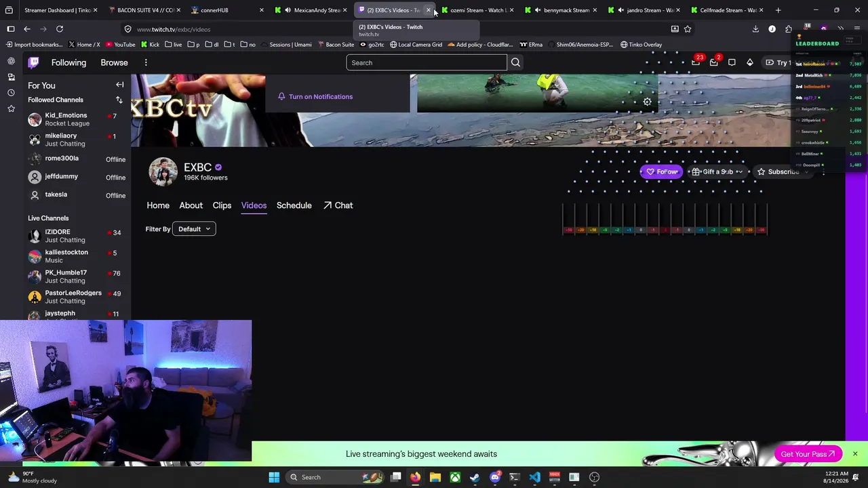Screen dimensions: 868x488
Task: Open the terminal from the taskbar
Action: [x=515, y=477]
